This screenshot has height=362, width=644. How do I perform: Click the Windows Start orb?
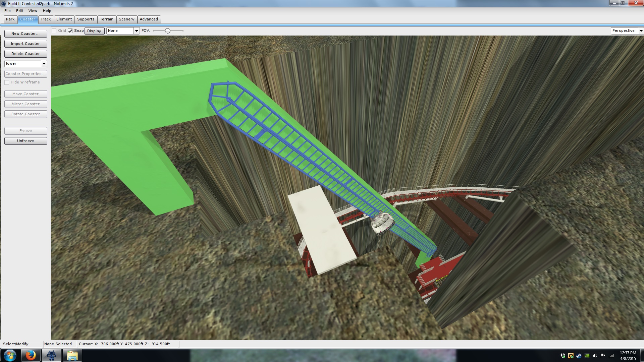(10, 355)
